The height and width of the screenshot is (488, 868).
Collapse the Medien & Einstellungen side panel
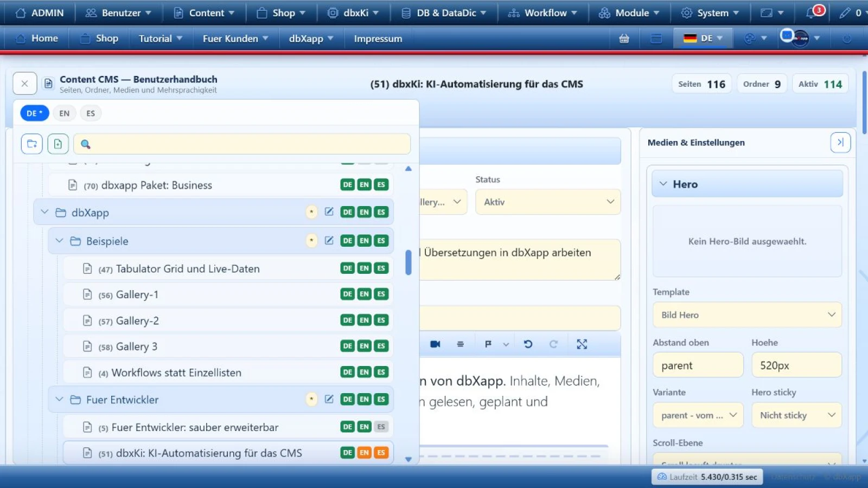click(840, 142)
